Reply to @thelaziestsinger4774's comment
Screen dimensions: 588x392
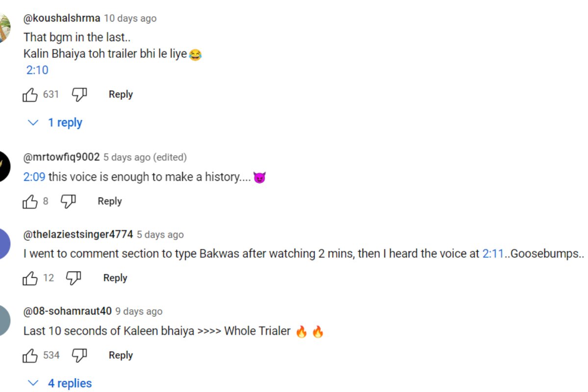click(115, 278)
